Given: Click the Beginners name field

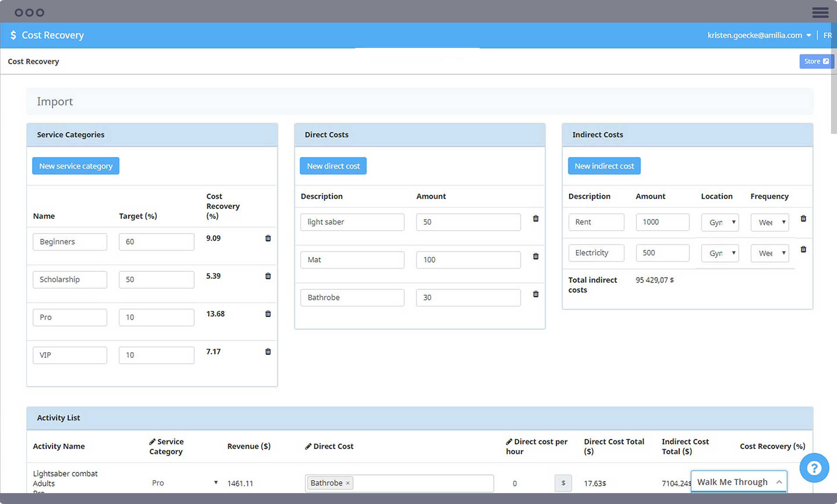Looking at the screenshot, I should tap(70, 242).
